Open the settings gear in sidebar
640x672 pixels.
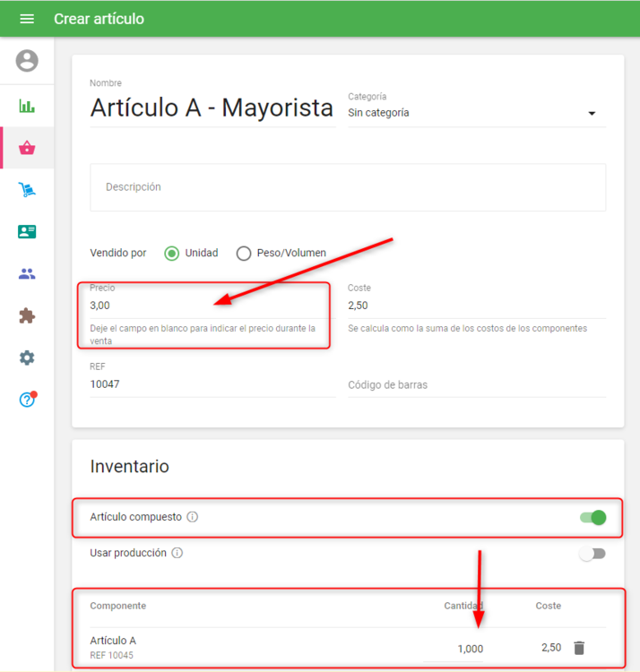pos(27,358)
